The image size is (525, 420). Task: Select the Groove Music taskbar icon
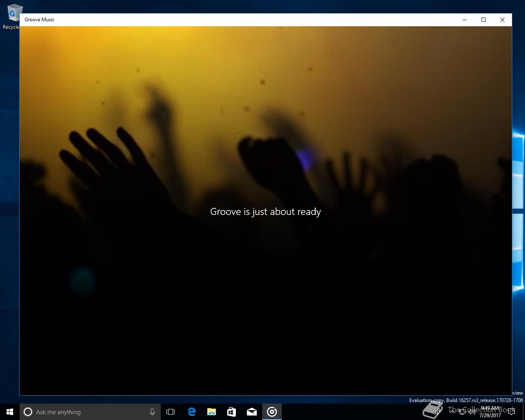272,412
